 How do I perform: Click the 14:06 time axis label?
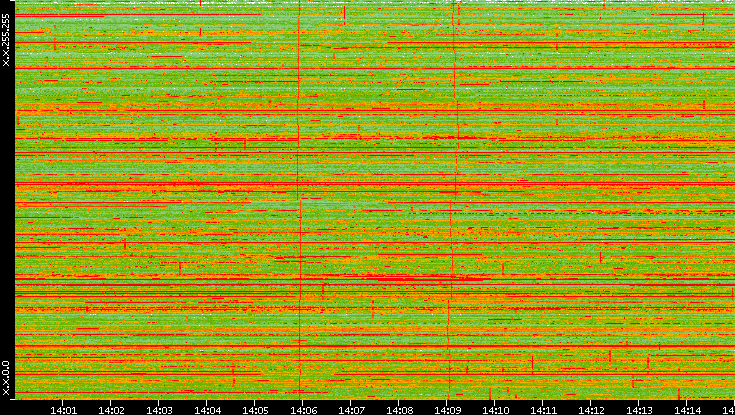[x=302, y=410]
